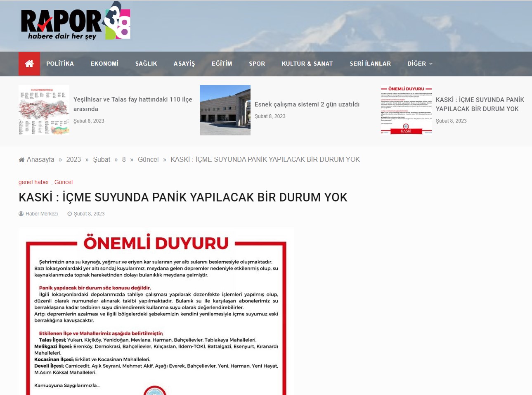Click date under Esnek çalışma item
Image resolution: width=532 pixels, height=395 pixels.
coord(270,116)
